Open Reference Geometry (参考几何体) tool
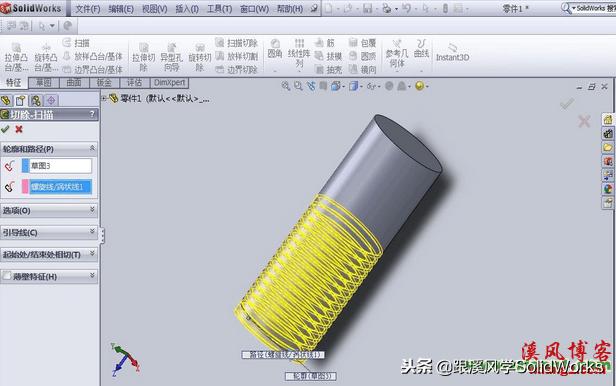The height and width of the screenshot is (386, 616). tap(397, 53)
